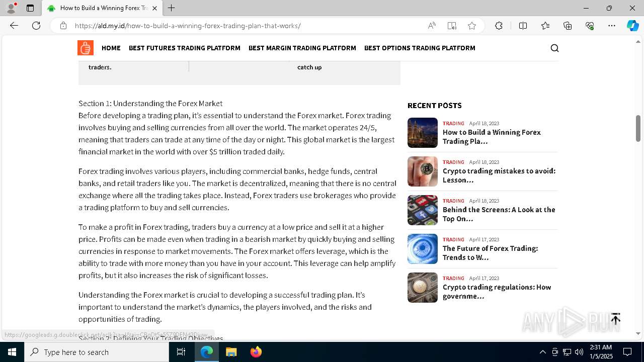Open post Behind the Screens: A Look at the Top On…
The width and height of the screenshot is (644, 362).
pyautogui.click(x=499, y=214)
